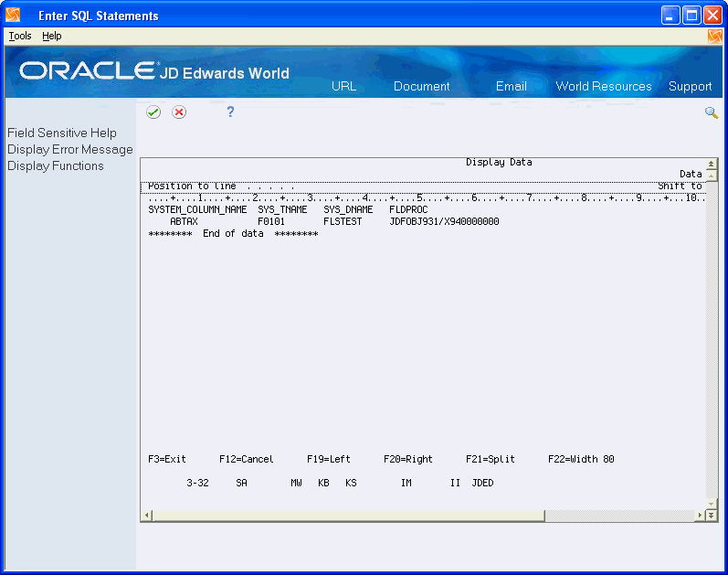Click horizontal scrollbar left arrow

[x=147, y=515]
